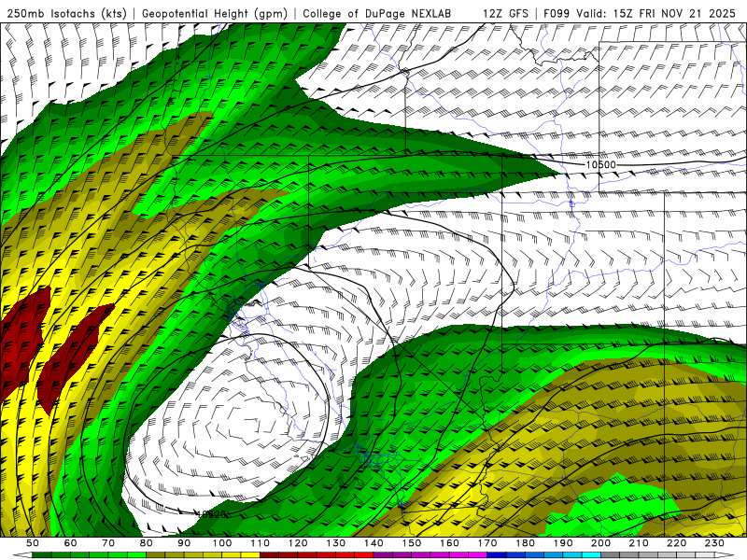Click the '90' value on the color scale
This screenshot has width=747, height=560.
(184, 543)
